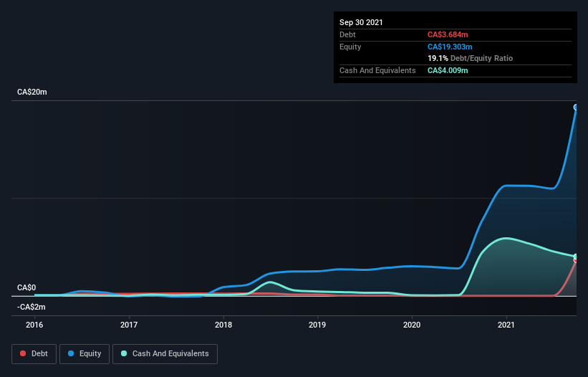Click the -CA$2m y-axis label

coord(31,307)
